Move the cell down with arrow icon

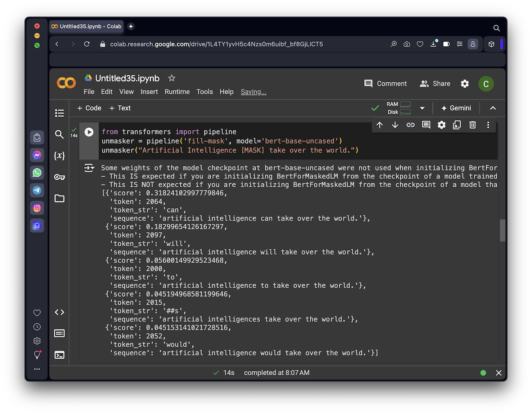[395, 125]
